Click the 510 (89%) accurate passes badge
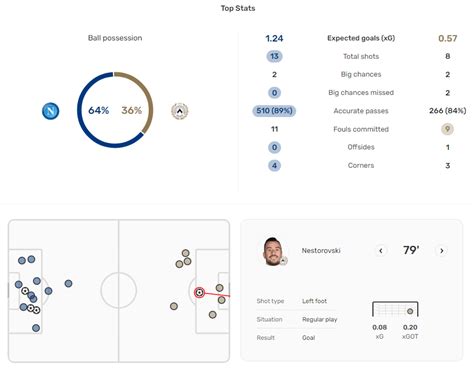 tap(274, 111)
